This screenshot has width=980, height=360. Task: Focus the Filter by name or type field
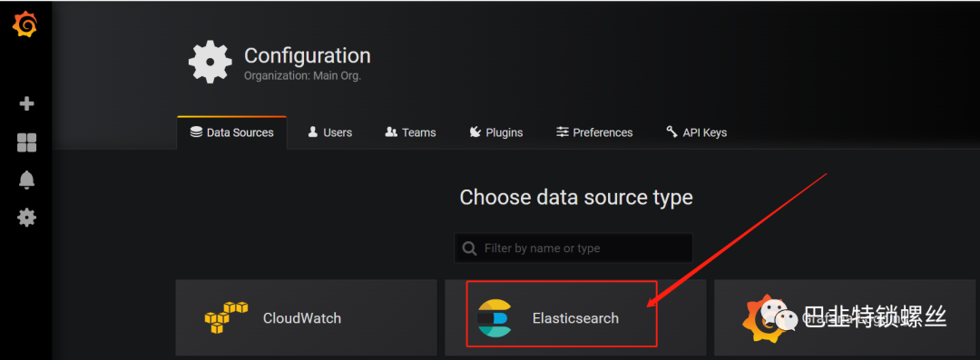pyautogui.click(x=573, y=248)
